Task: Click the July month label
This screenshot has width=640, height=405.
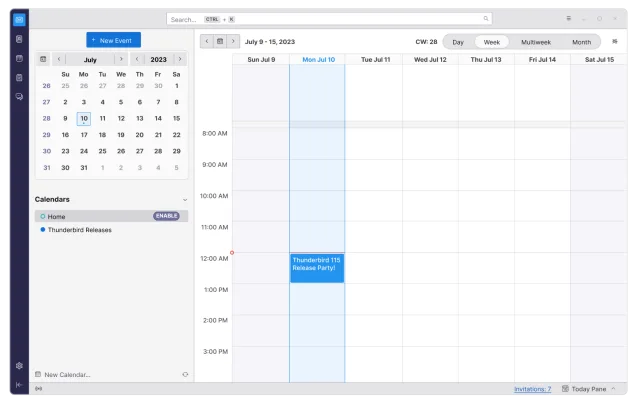Action: coord(90,60)
